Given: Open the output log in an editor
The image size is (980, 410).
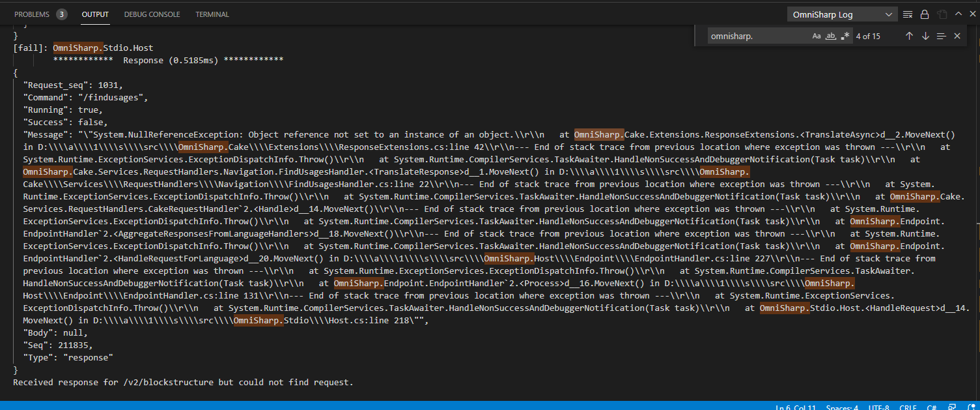Looking at the screenshot, I should (x=942, y=14).
